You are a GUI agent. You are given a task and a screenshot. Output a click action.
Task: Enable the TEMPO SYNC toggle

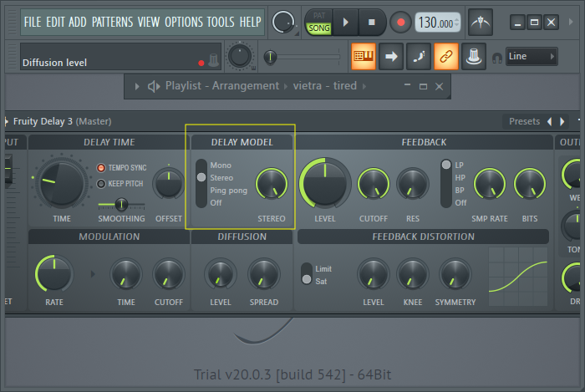tap(102, 168)
